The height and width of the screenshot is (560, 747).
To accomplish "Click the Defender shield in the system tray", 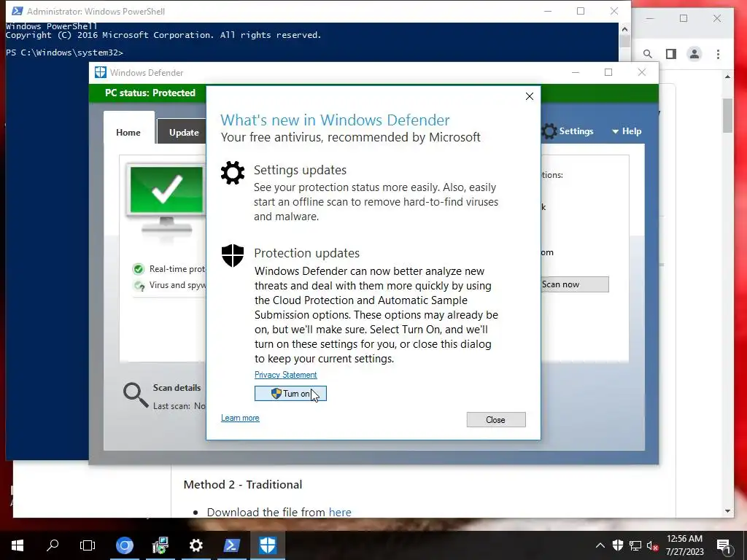I will (x=618, y=545).
